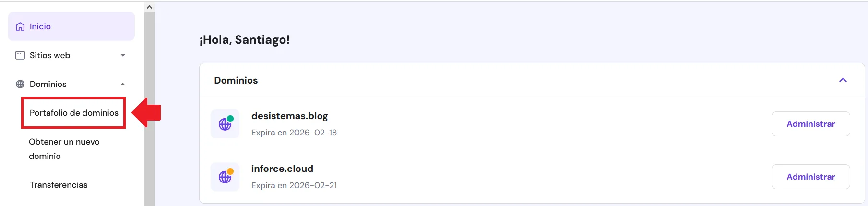Click the Sitios web window icon
868x206 pixels.
point(20,55)
